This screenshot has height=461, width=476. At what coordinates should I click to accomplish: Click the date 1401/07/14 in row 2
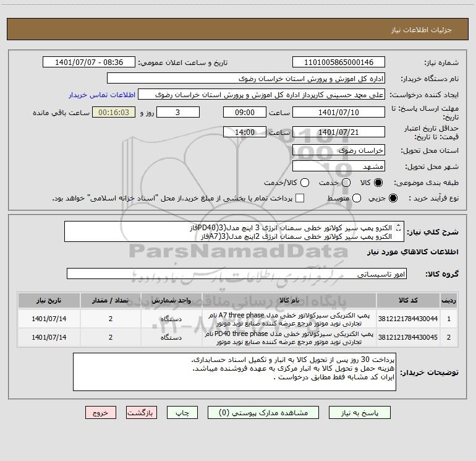49,337
